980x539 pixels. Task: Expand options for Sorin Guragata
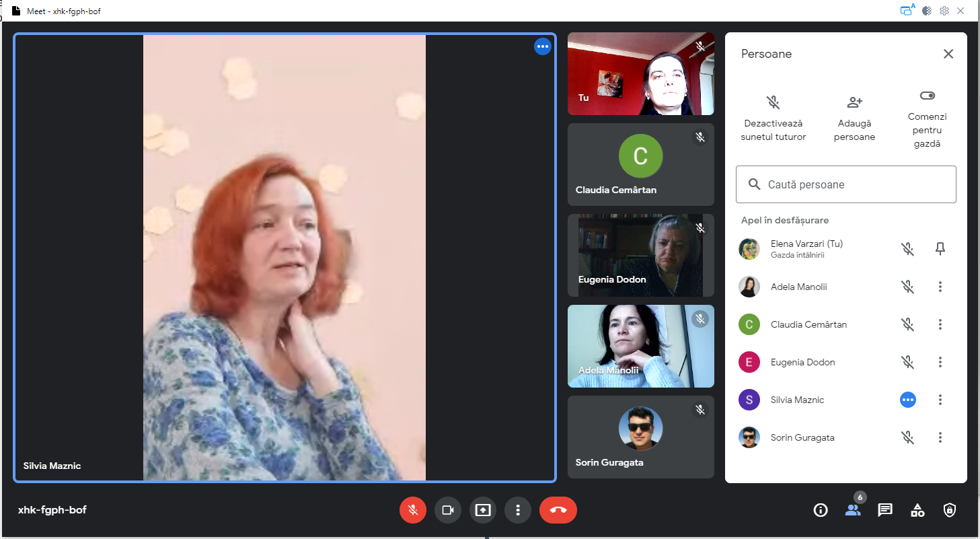pyautogui.click(x=940, y=437)
